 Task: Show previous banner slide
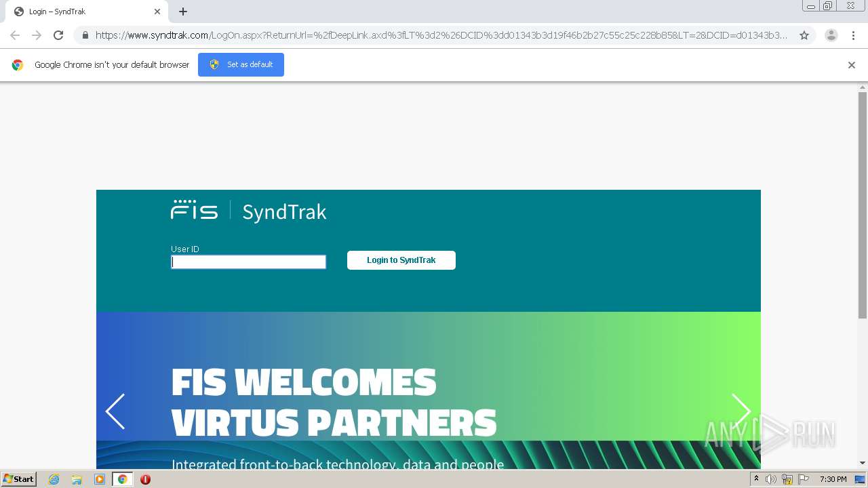pyautogui.click(x=115, y=411)
